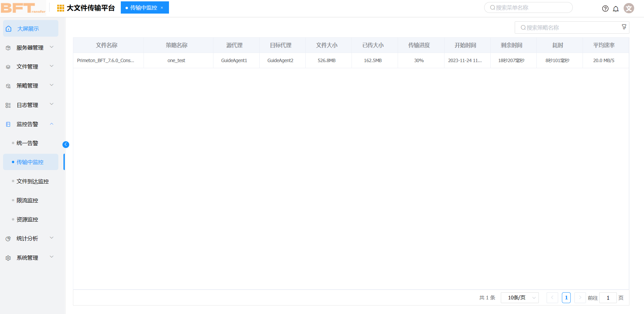The width and height of the screenshot is (644, 314).
Task: Switch to the 传输中监控 top tab
Action: [145, 7]
